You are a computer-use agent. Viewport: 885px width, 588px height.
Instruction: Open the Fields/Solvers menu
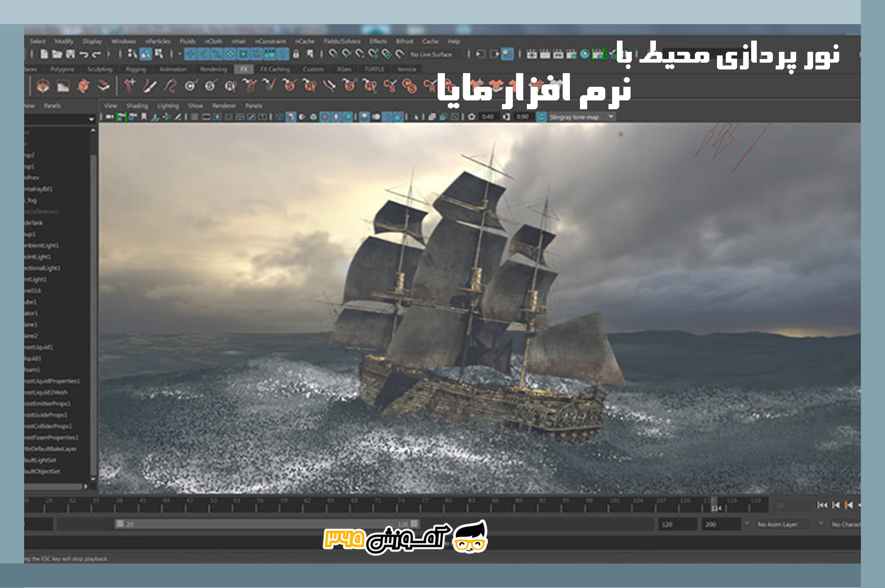click(x=342, y=41)
